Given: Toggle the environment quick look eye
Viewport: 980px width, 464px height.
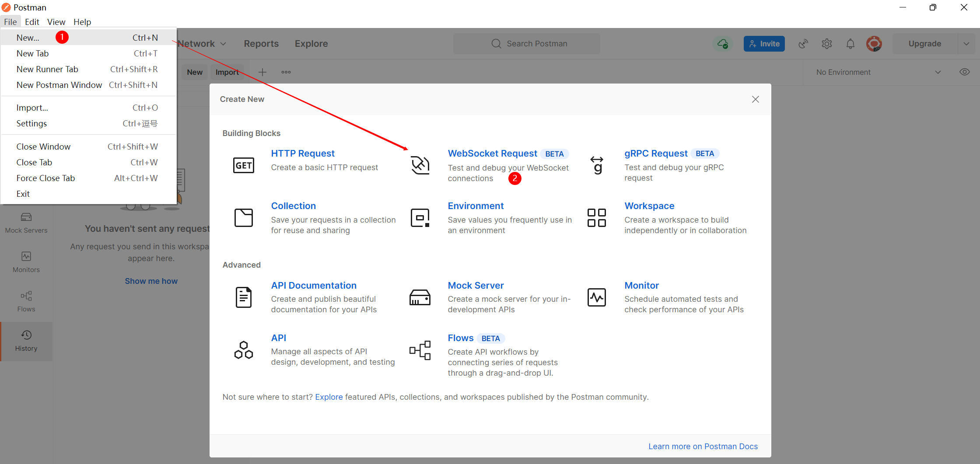Looking at the screenshot, I should (x=965, y=72).
